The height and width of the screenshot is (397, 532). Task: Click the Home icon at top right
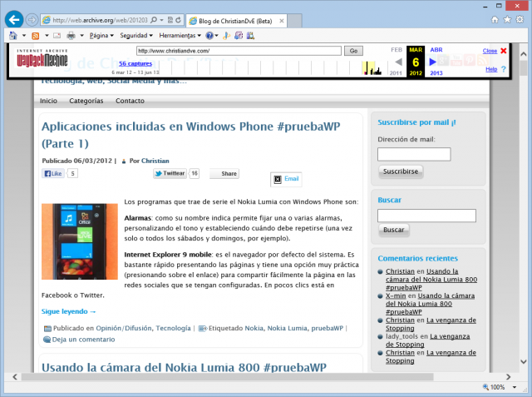coord(495,20)
